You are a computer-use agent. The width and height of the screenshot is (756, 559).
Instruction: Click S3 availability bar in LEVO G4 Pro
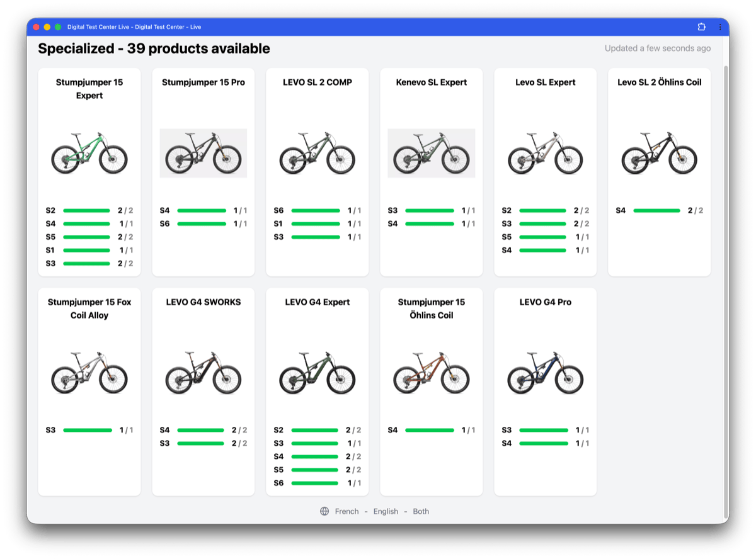[544, 430]
